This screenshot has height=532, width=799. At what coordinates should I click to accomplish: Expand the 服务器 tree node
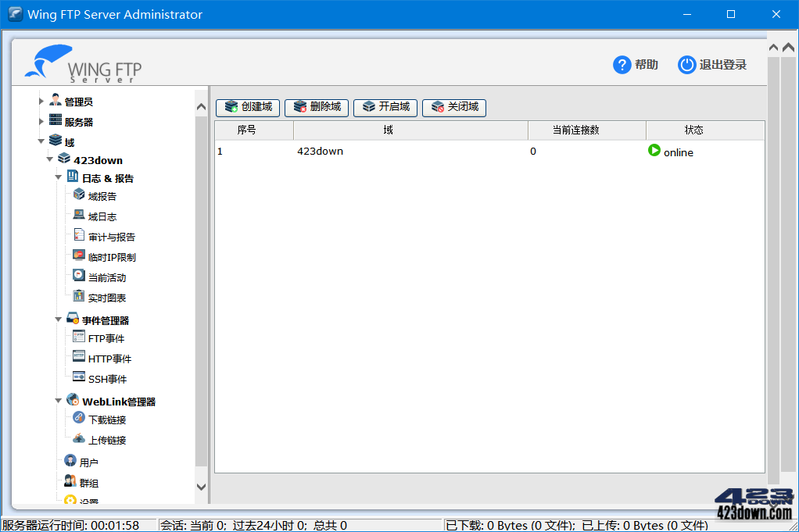point(41,120)
